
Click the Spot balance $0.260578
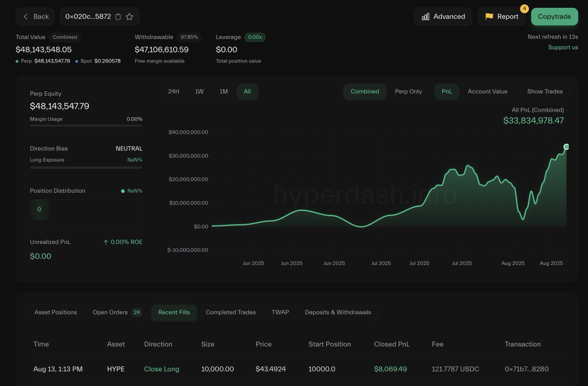point(107,61)
